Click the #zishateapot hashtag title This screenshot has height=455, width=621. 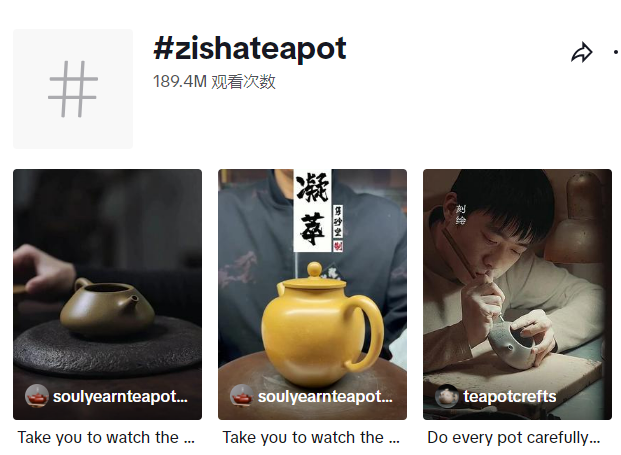(250, 49)
